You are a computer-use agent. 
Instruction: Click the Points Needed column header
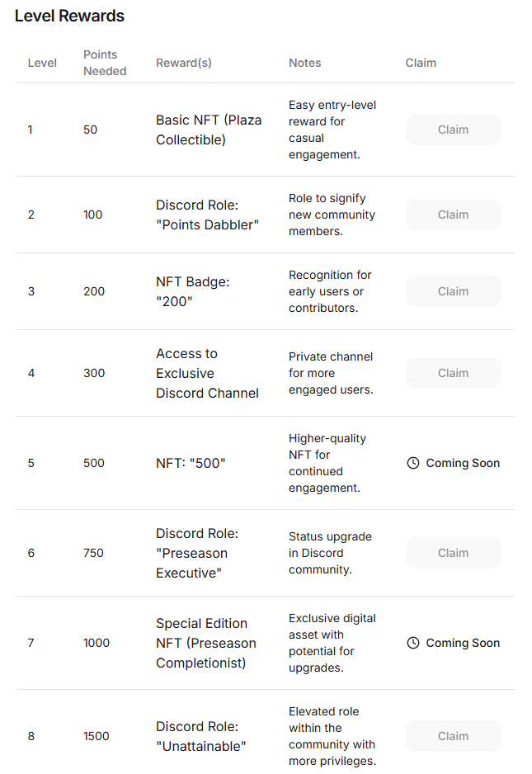[105, 63]
